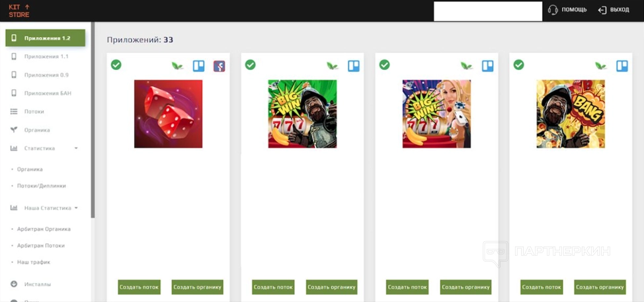644x302 pixels.
Task: Open Bang miner app thumbnail
Action: tap(571, 114)
